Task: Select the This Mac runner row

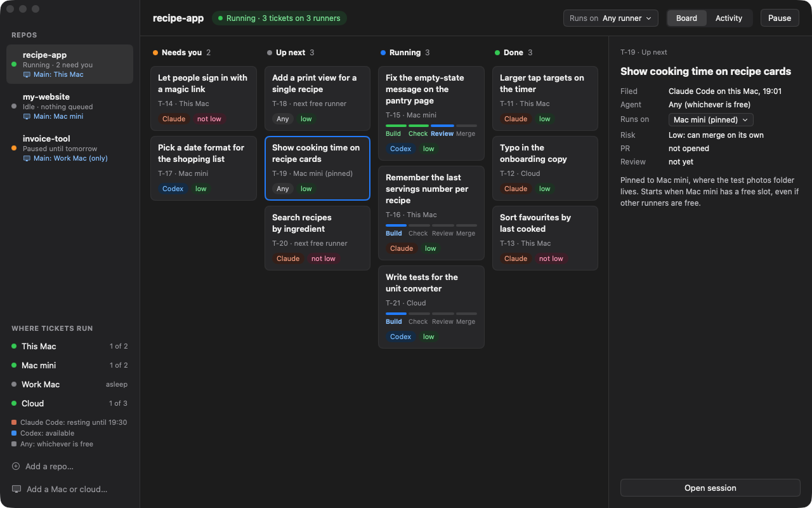Action: tap(70, 346)
